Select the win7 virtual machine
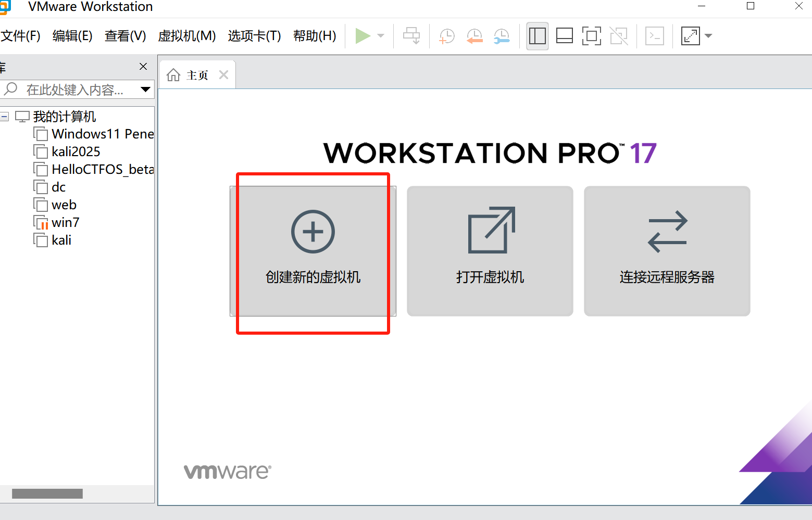 (x=66, y=222)
